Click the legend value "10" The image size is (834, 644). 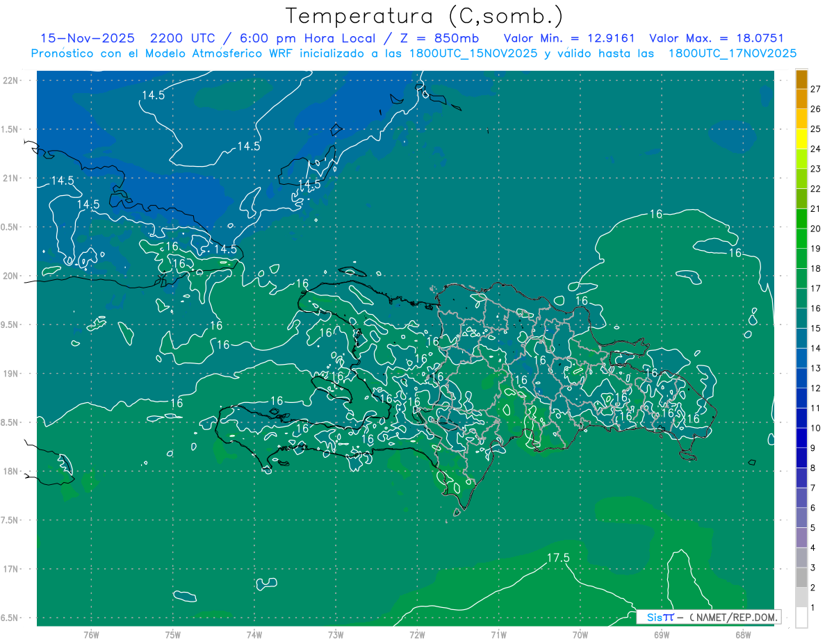click(x=816, y=428)
